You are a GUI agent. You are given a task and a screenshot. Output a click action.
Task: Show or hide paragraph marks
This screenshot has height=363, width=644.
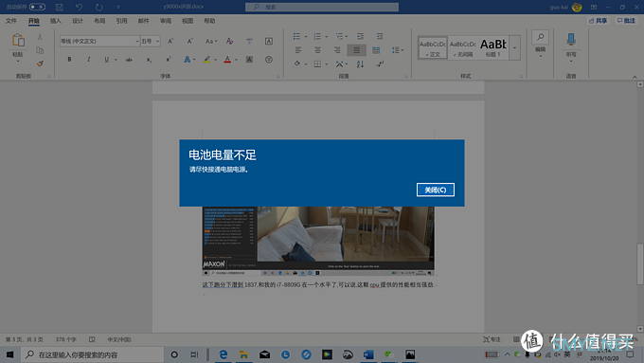point(380,64)
